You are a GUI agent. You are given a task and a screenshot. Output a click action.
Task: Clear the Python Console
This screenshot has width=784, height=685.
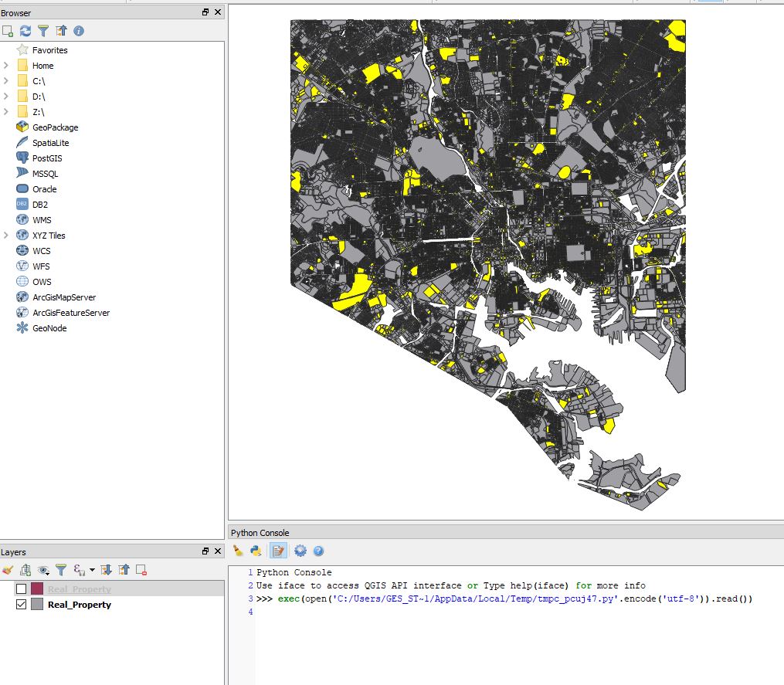238,551
